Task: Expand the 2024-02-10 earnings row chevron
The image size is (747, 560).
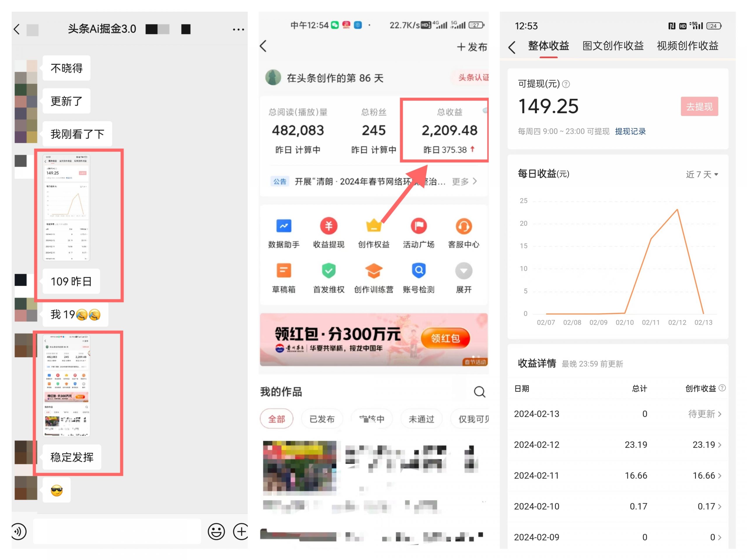Action: [x=720, y=507]
